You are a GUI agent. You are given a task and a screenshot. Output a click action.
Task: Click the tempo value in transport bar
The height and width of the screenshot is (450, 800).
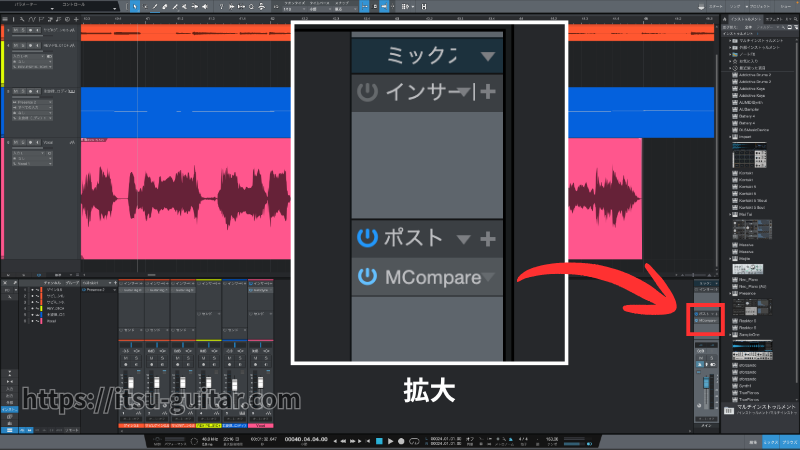point(552,439)
